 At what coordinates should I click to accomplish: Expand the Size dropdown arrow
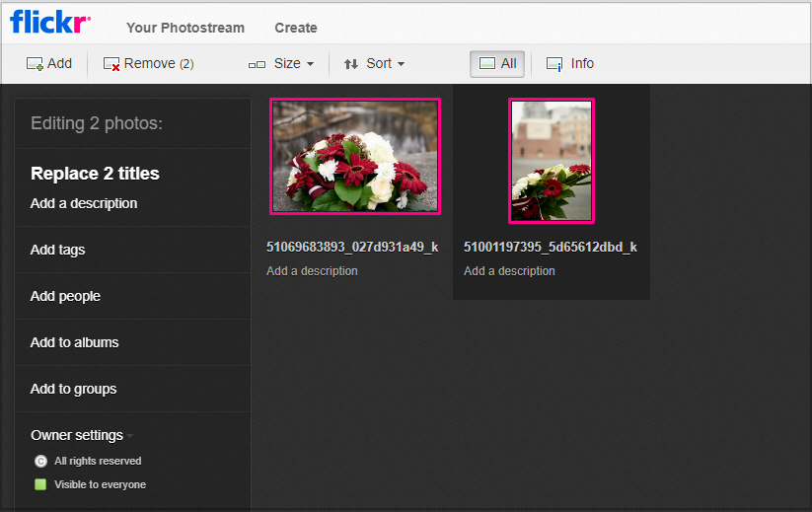(x=310, y=64)
